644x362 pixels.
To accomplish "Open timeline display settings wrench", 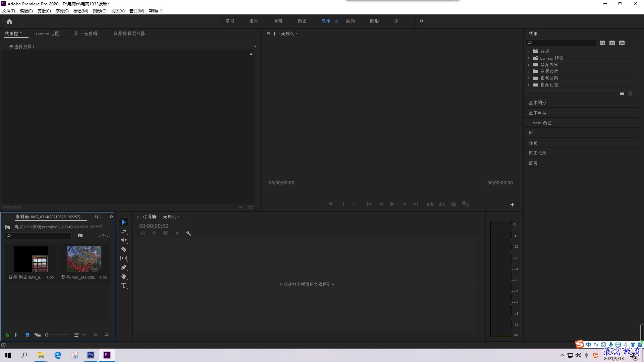I will [x=189, y=233].
